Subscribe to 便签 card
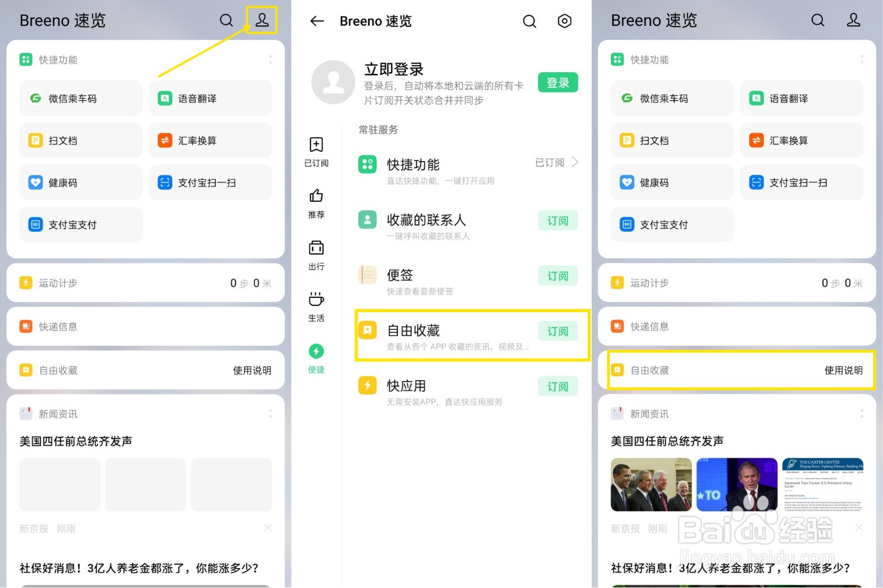Viewport: 883px width, 588px height. [558, 276]
